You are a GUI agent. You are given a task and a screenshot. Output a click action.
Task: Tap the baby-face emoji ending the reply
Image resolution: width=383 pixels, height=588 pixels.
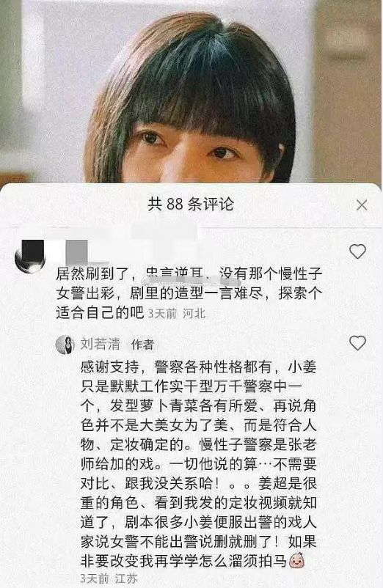pyautogui.click(x=296, y=561)
